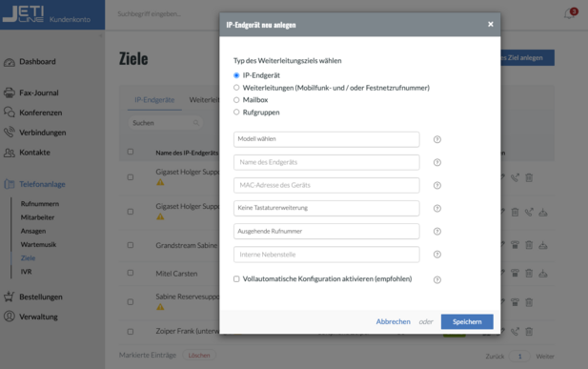Click trash icon in Mitel Carsten row

(529, 274)
